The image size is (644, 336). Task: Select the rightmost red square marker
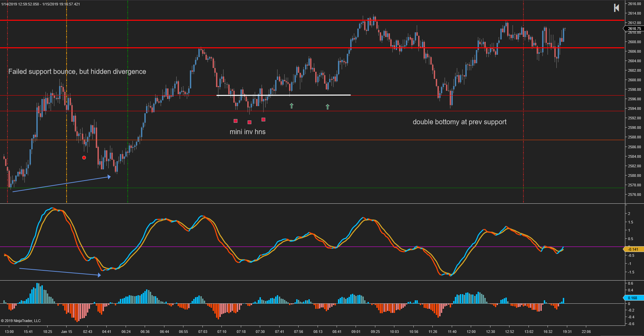tap(263, 119)
